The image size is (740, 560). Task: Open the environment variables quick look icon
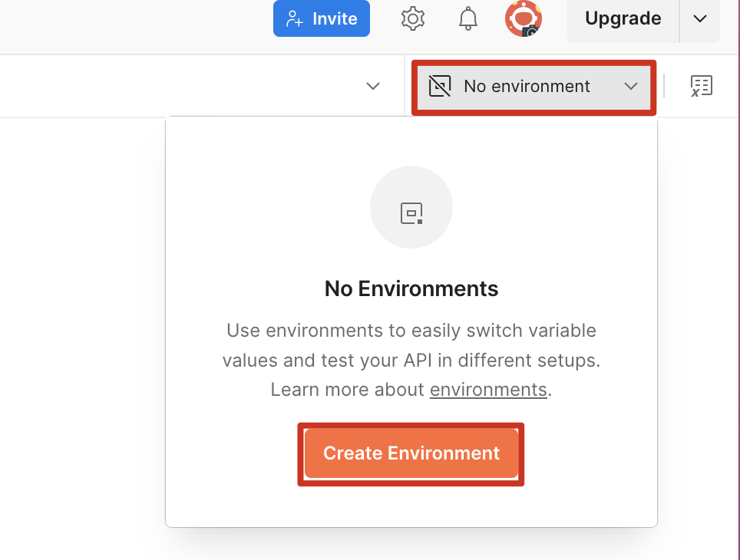click(x=701, y=86)
